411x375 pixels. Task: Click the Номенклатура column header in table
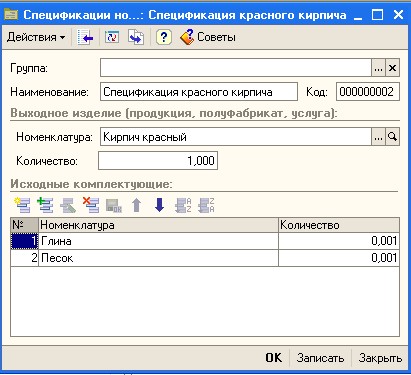pyautogui.click(x=158, y=225)
